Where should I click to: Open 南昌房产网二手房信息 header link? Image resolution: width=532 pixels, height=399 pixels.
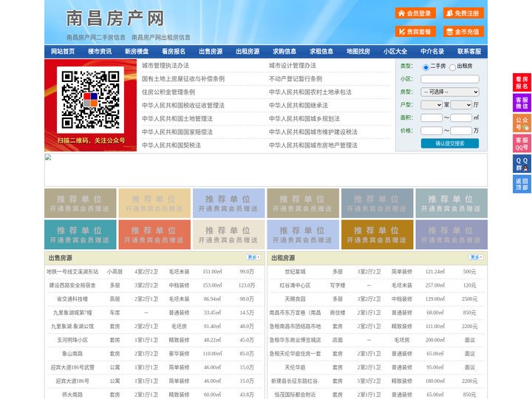[95, 38]
